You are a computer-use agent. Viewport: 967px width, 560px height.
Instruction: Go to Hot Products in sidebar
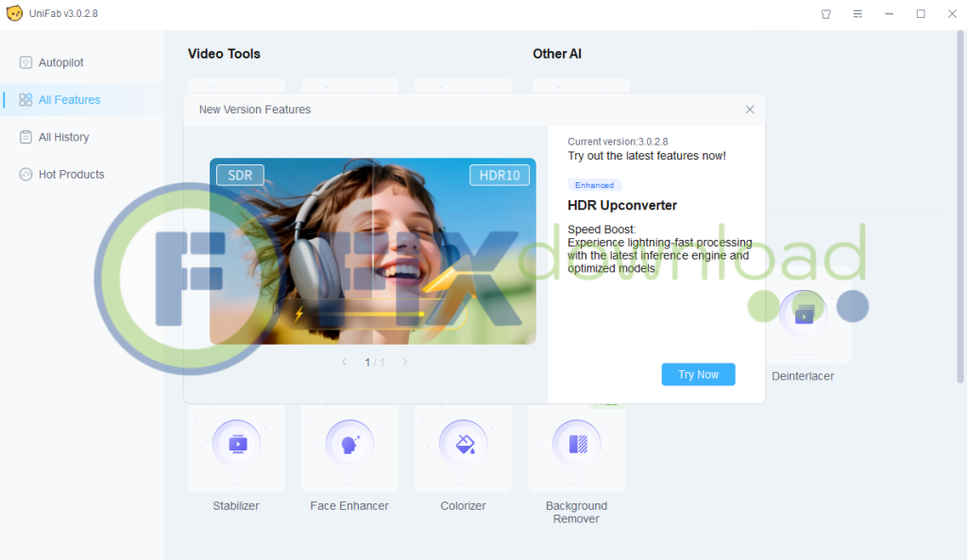[x=71, y=175]
